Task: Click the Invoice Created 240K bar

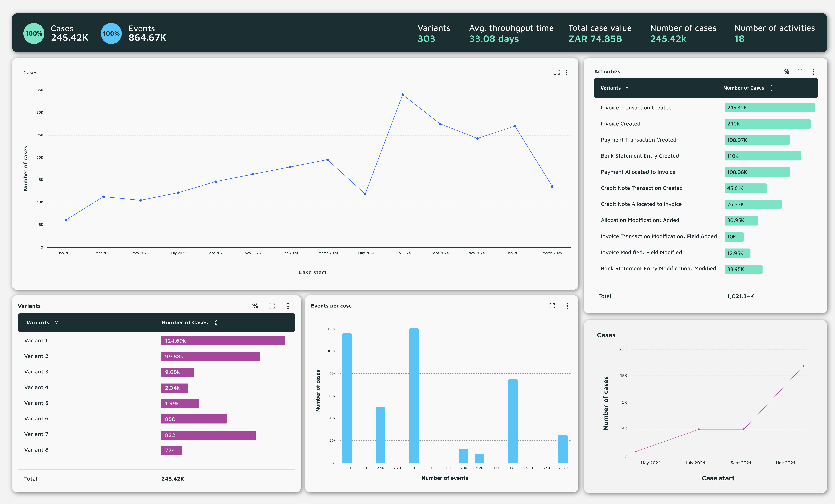Action: point(768,124)
